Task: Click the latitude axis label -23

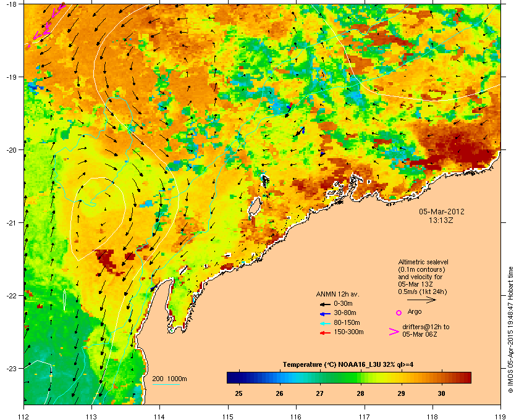Action: pos(11,368)
